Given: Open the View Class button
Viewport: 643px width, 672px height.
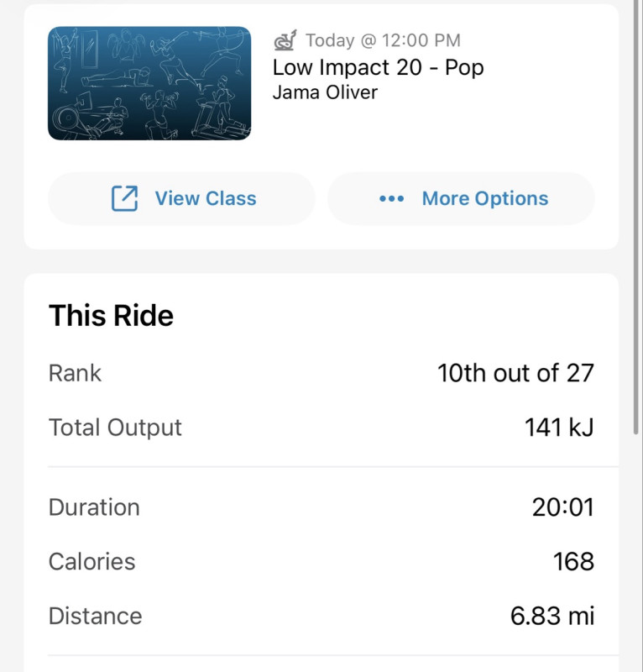Looking at the screenshot, I should (181, 199).
